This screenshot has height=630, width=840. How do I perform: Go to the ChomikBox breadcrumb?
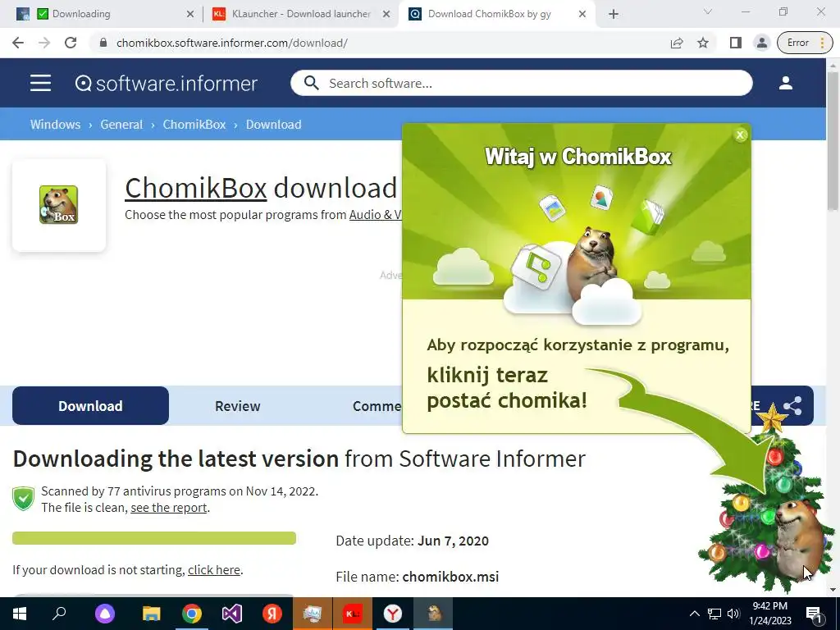tap(194, 125)
